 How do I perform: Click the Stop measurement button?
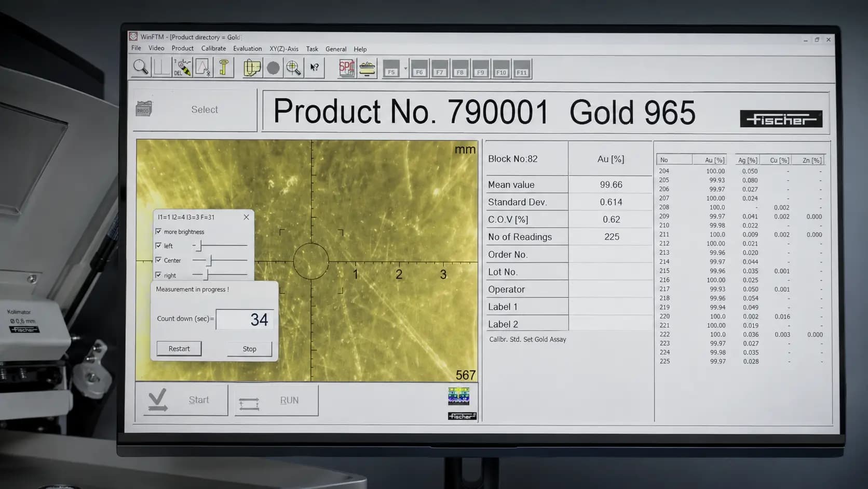(x=250, y=349)
